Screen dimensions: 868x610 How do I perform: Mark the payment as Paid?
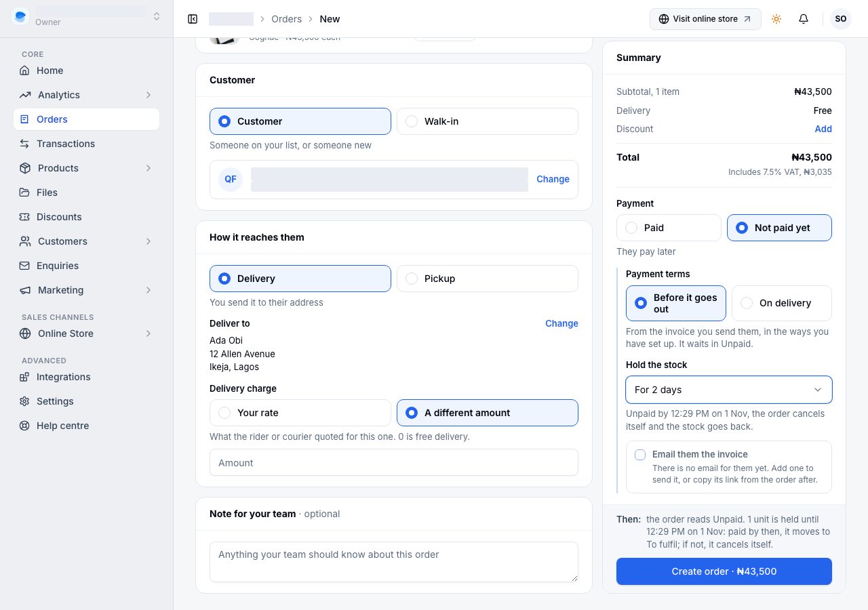669,228
